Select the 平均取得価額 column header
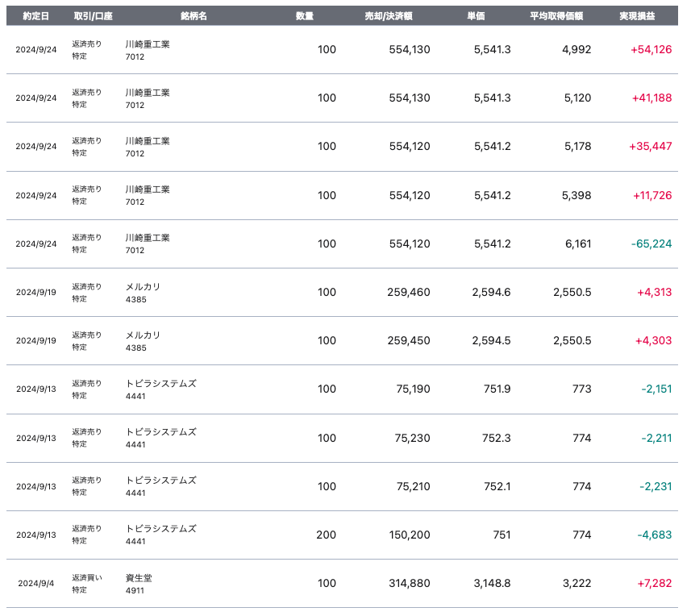The width and height of the screenshot is (691, 616). tap(556, 16)
